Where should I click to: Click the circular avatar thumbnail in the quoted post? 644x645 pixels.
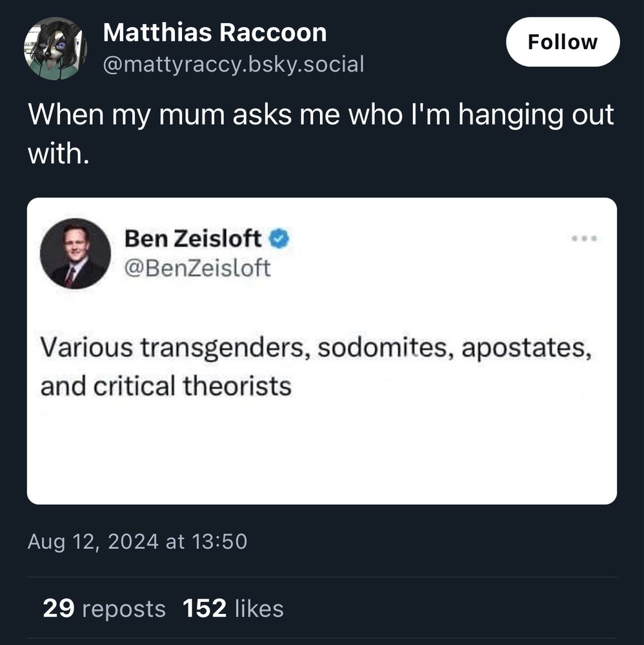click(x=75, y=255)
